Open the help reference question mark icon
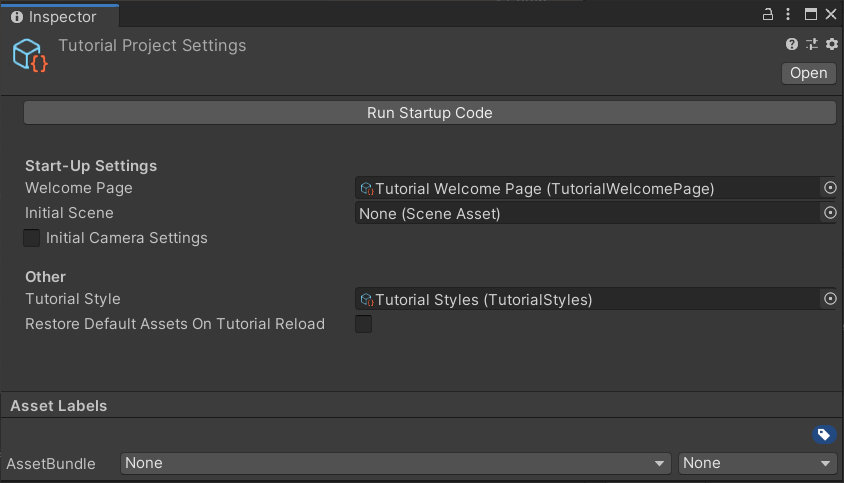Viewport: 844px width, 483px height. (x=792, y=44)
